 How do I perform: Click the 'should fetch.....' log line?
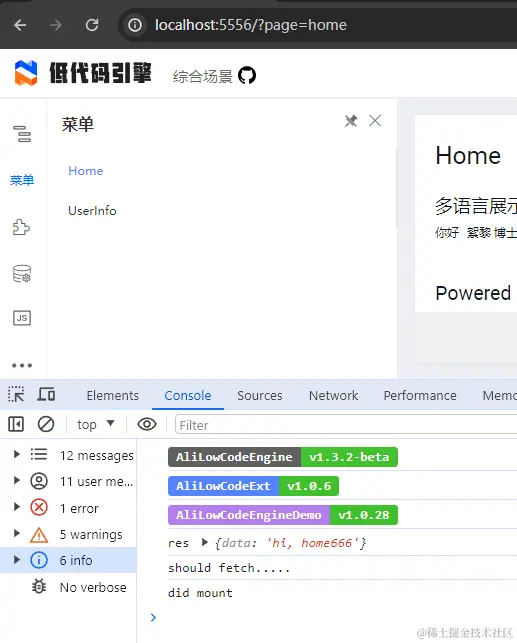pyautogui.click(x=229, y=568)
